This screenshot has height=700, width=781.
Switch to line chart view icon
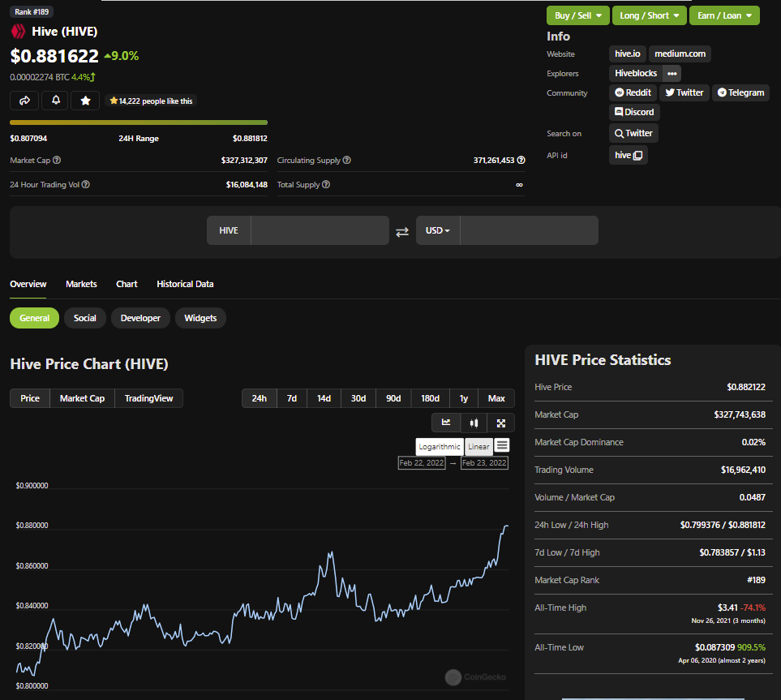pyautogui.click(x=446, y=423)
